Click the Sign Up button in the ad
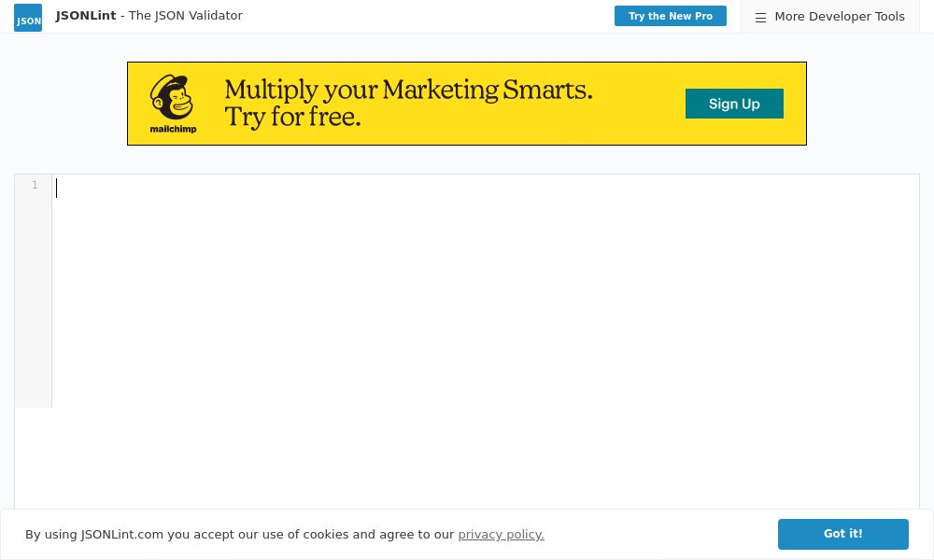934x560 pixels. point(734,104)
